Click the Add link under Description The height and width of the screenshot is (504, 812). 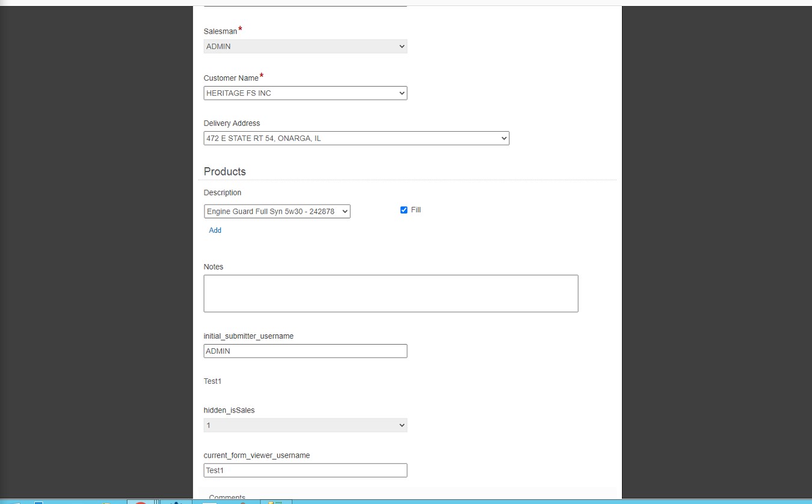(x=215, y=230)
